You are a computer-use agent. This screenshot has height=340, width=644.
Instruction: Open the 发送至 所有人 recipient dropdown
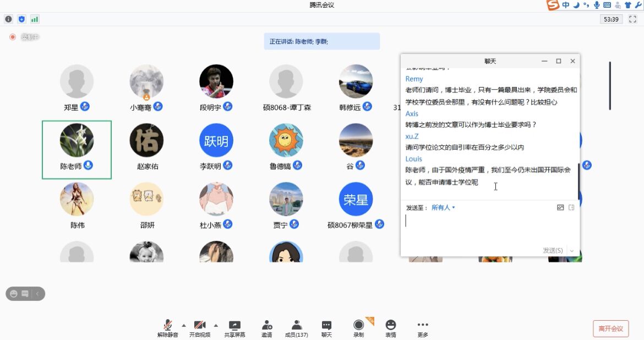(x=443, y=208)
